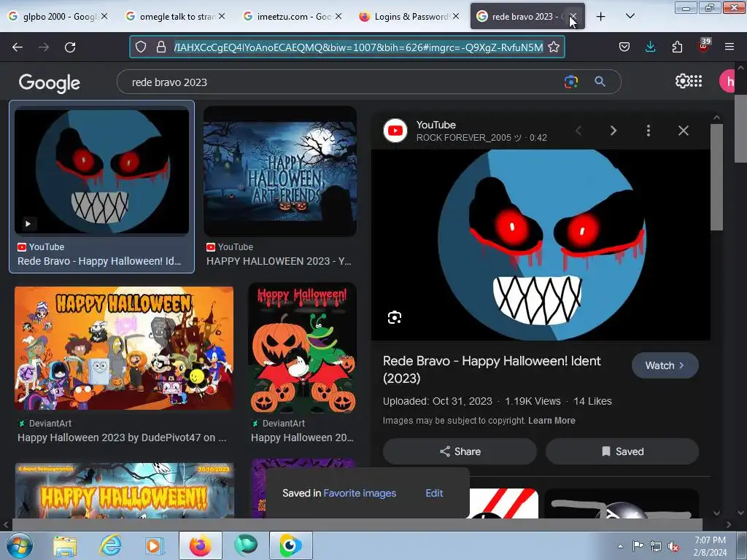747x560 pixels.
Task: Watch the Rede Bravo video
Action: (665, 365)
